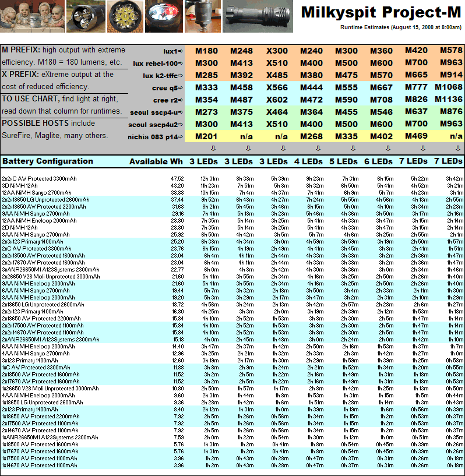Click the M180 cell in the lux1 row
The image size is (465, 476).
point(206,51)
